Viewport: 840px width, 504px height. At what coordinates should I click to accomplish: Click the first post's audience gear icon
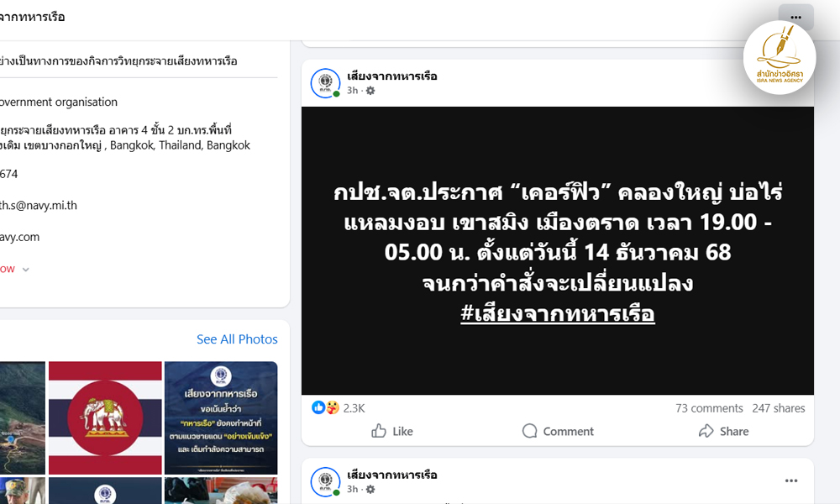tap(370, 91)
